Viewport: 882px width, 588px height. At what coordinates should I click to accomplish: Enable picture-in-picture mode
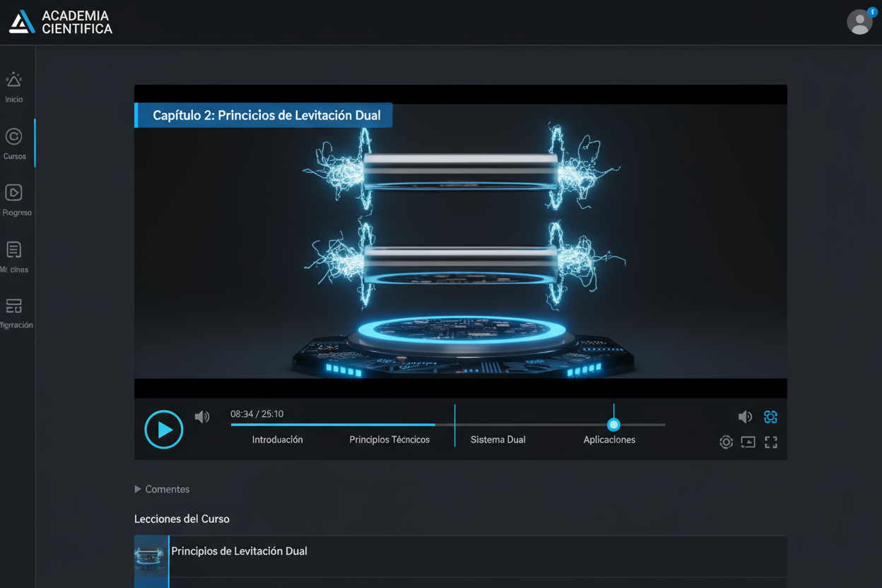pos(748,442)
